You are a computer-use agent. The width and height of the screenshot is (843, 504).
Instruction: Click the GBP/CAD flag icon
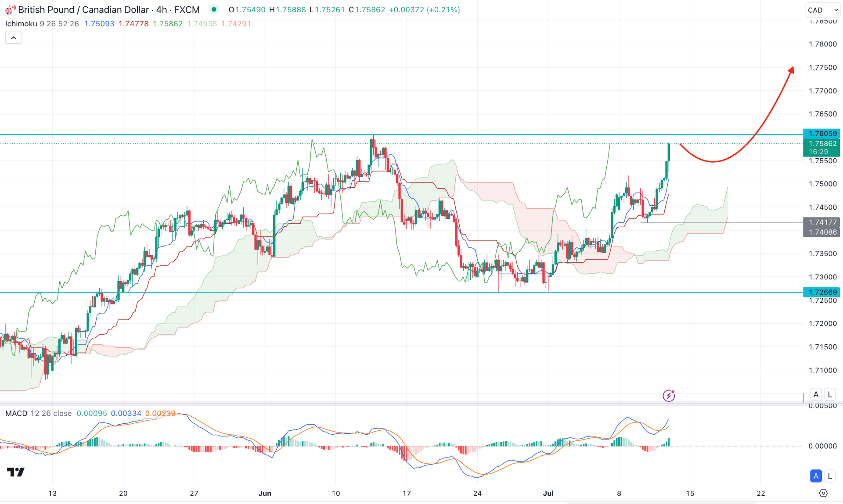click(x=10, y=10)
